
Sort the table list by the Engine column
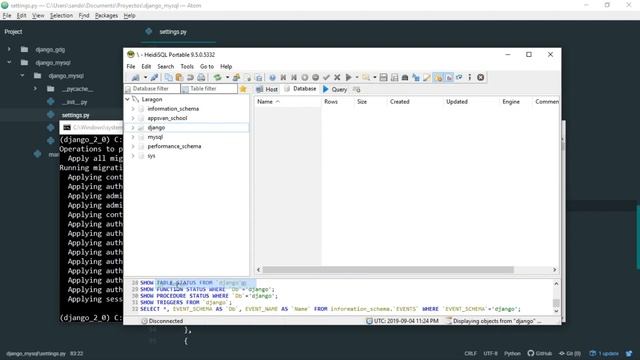pyautogui.click(x=515, y=102)
